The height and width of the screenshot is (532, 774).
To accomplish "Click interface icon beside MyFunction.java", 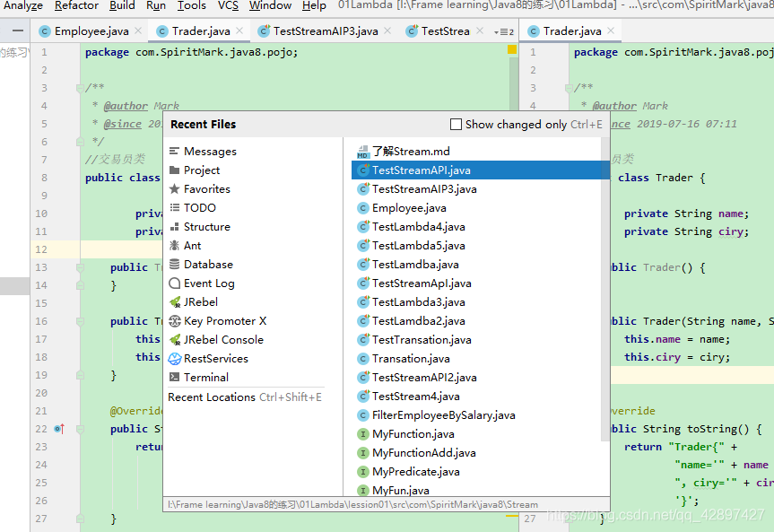I will click(363, 434).
